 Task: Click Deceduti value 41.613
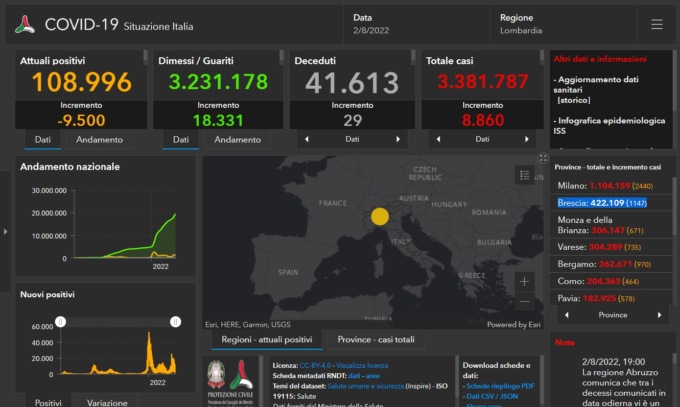click(352, 83)
